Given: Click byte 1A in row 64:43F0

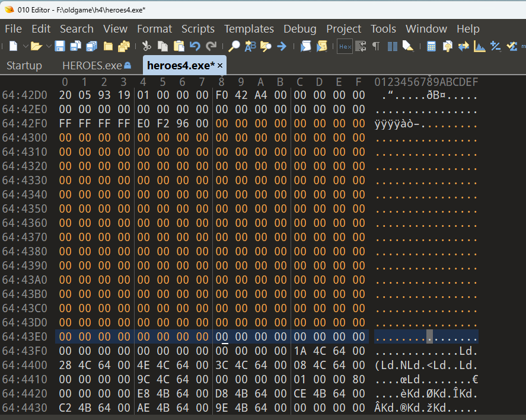Looking at the screenshot, I should [300, 351].
